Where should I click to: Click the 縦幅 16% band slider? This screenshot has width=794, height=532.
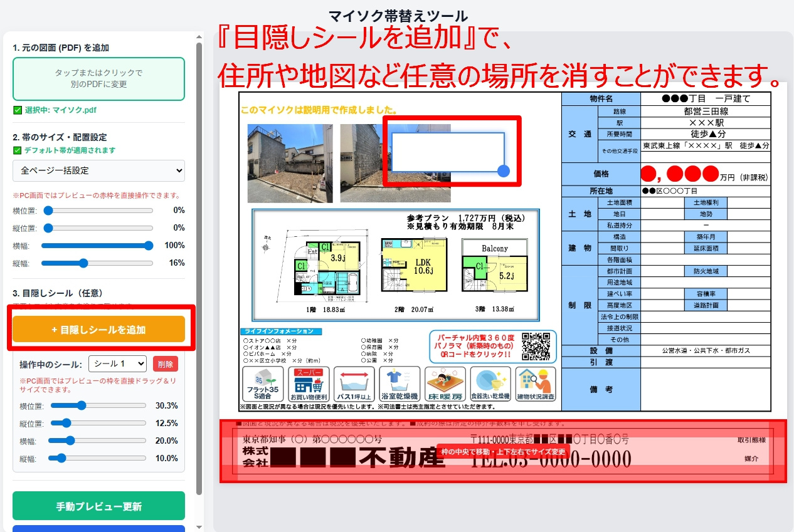[97, 263]
